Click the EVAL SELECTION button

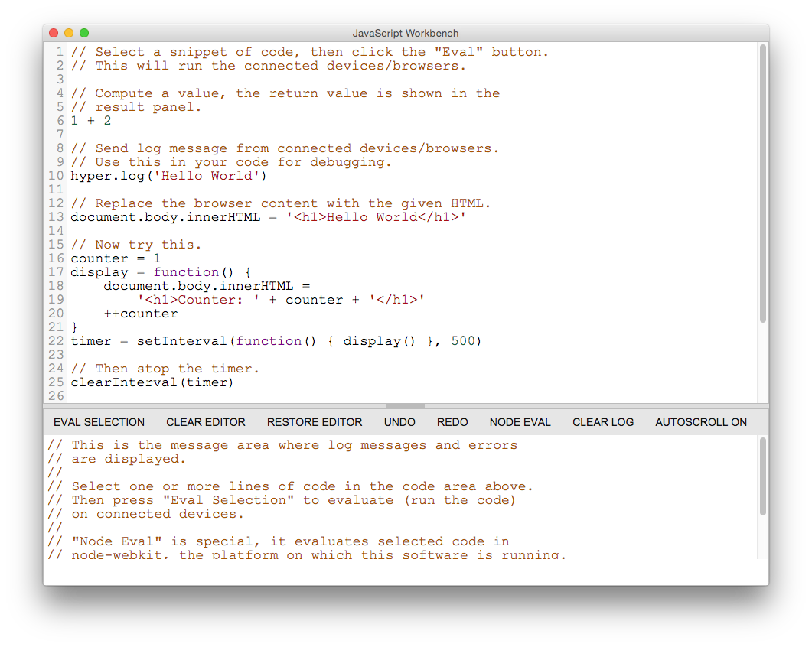pos(99,422)
